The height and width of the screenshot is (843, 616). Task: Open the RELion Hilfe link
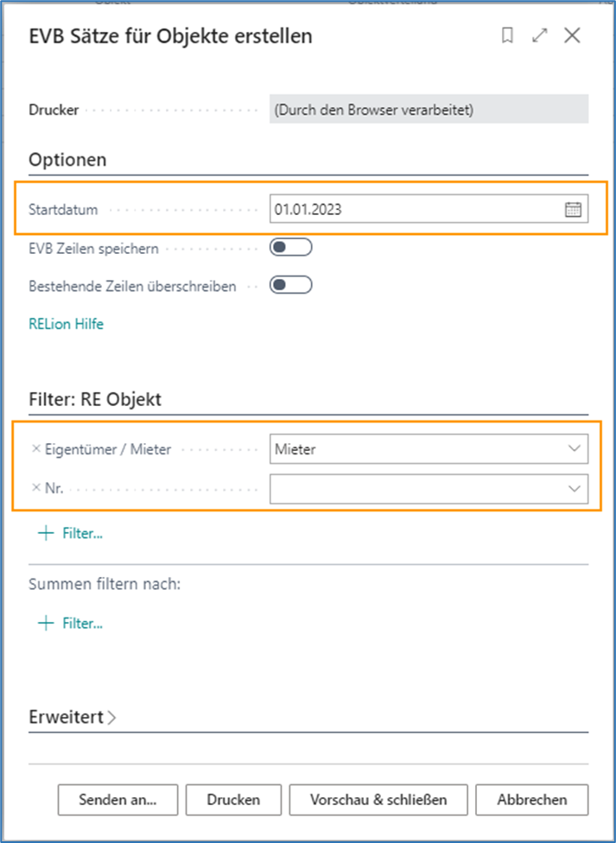pos(67,325)
